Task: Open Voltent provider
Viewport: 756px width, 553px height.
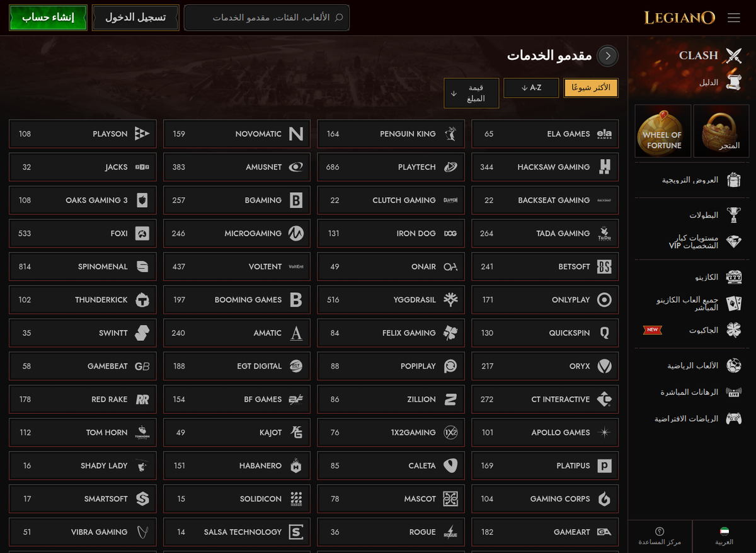Action: coord(236,266)
